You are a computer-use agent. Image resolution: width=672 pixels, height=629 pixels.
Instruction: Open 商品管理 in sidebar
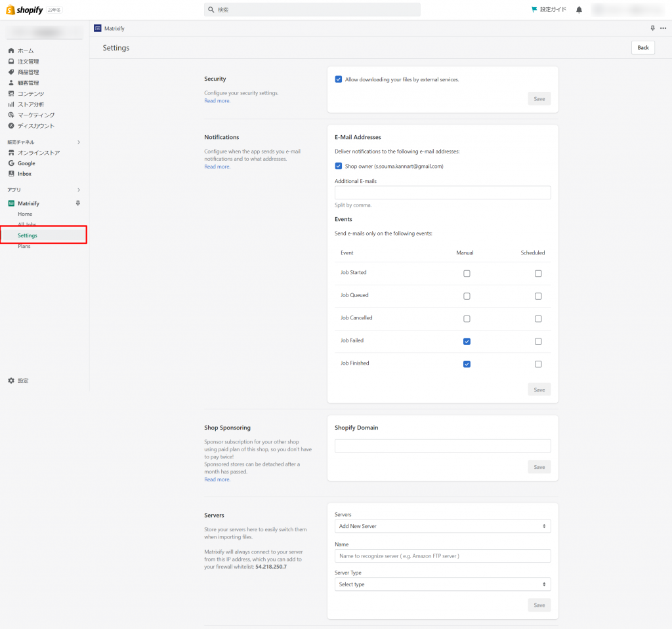coord(28,72)
